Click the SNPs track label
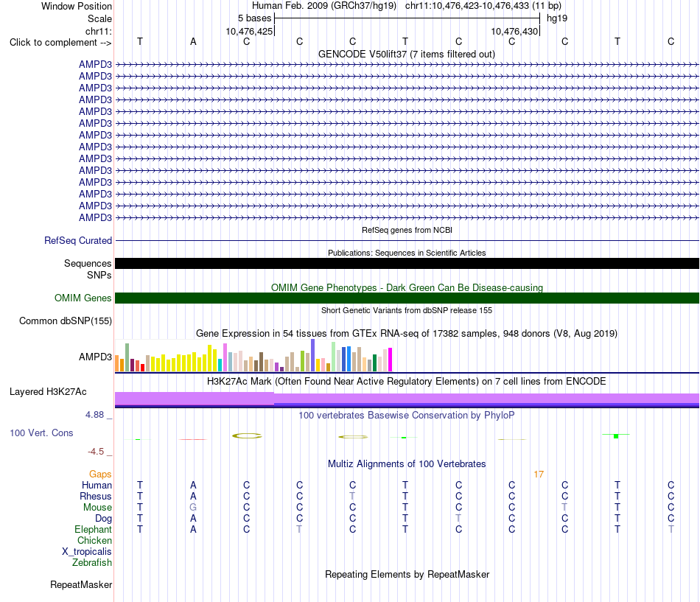The image size is (700, 602). (x=99, y=275)
